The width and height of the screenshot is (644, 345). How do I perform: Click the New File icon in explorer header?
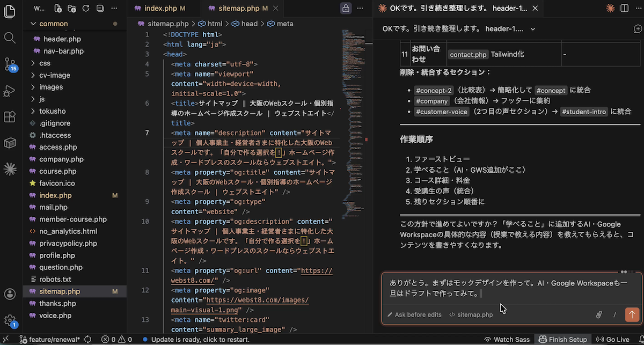click(58, 9)
